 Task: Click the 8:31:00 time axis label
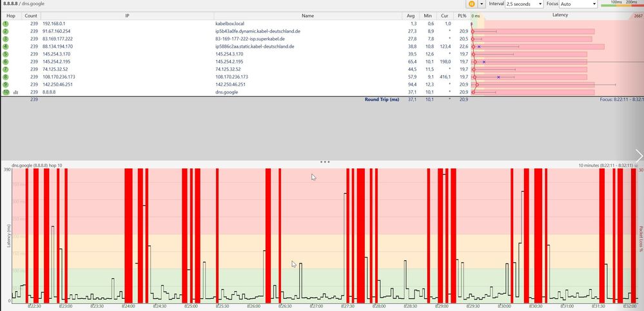[567, 306]
